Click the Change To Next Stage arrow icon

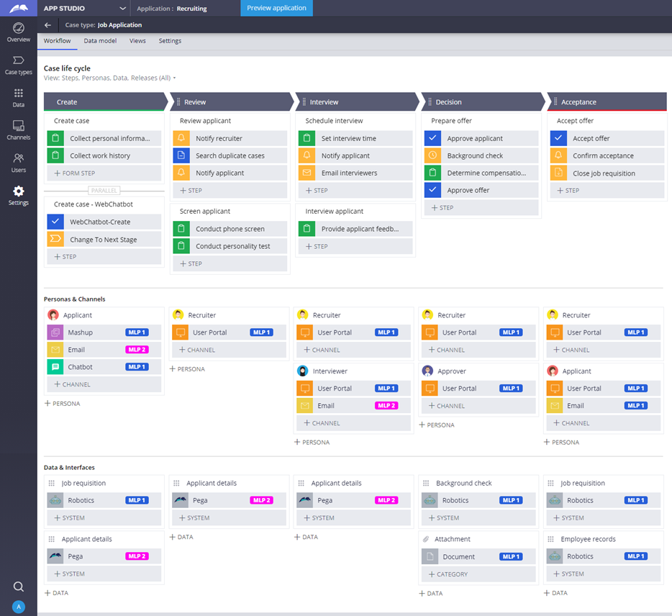click(x=55, y=239)
